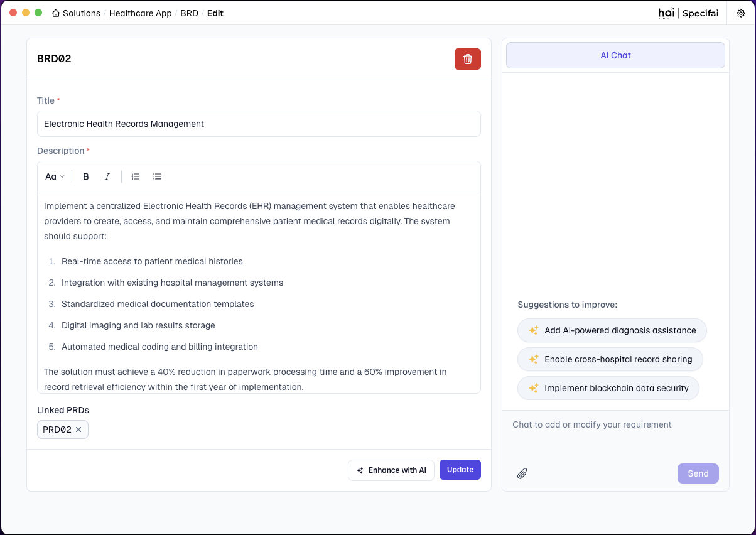Click paragraph beginning 'The solution must achieve'
Image resolution: width=756 pixels, height=535 pixels.
tap(246, 379)
